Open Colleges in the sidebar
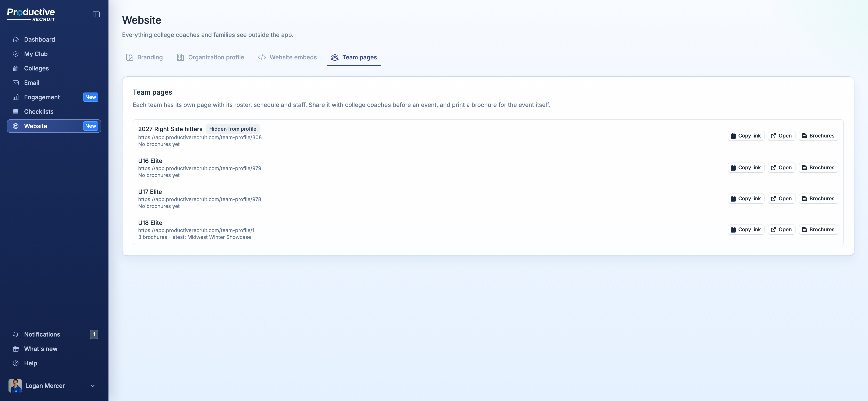868x401 pixels. point(54,69)
